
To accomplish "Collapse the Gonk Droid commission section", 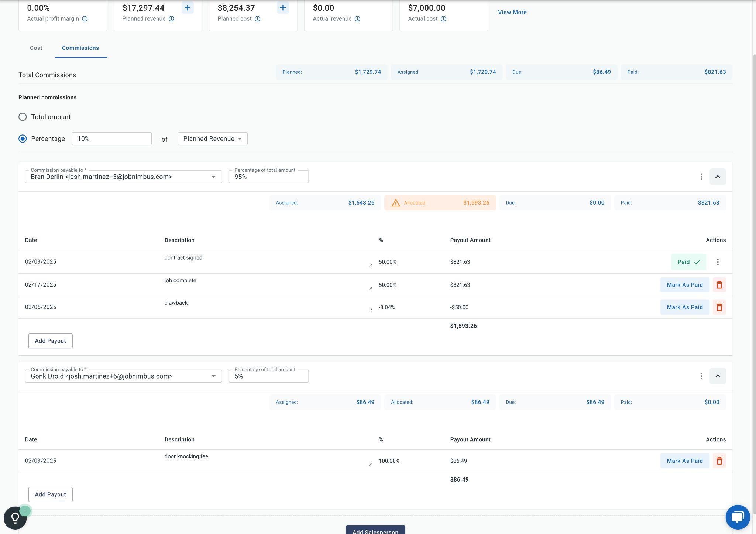I will pos(717,376).
